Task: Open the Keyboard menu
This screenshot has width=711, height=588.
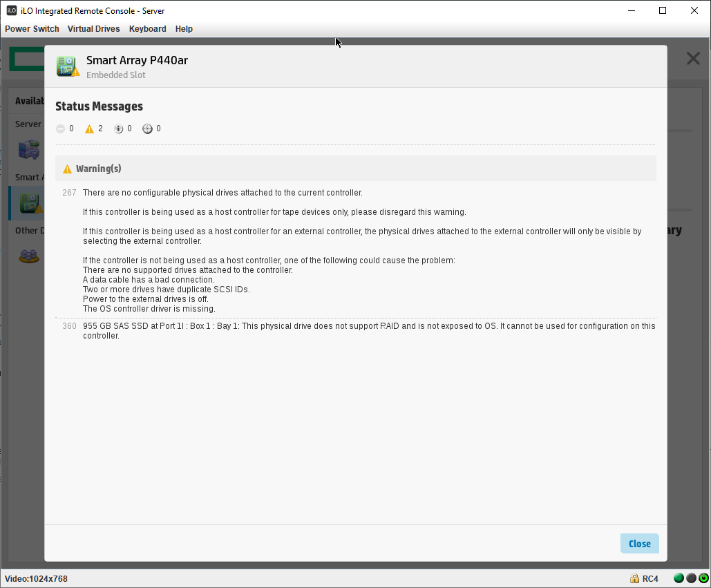Action: 147,28
